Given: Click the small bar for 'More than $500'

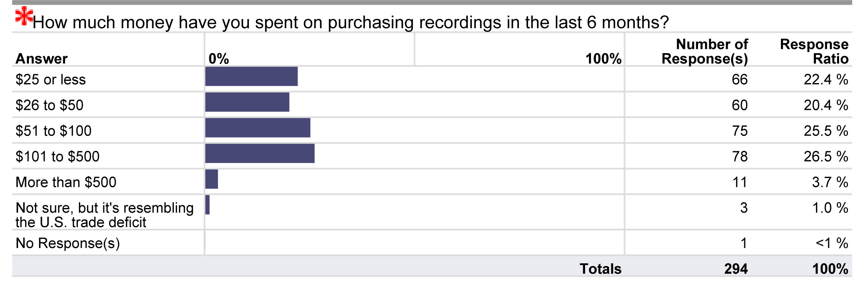Looking at the screenshot, I should 212,179.
